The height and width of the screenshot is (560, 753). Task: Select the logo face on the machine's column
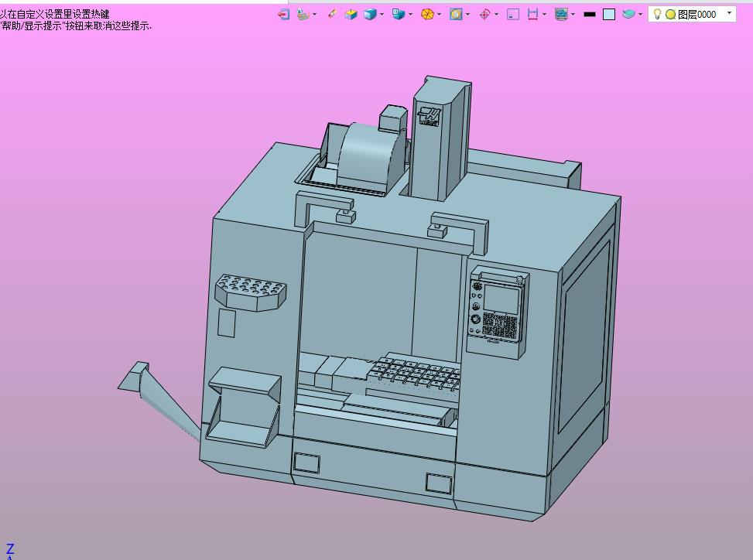pos(430,116)
